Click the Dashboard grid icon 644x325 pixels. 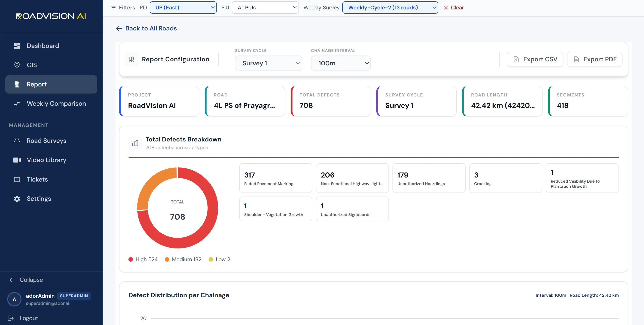point(17,46)
